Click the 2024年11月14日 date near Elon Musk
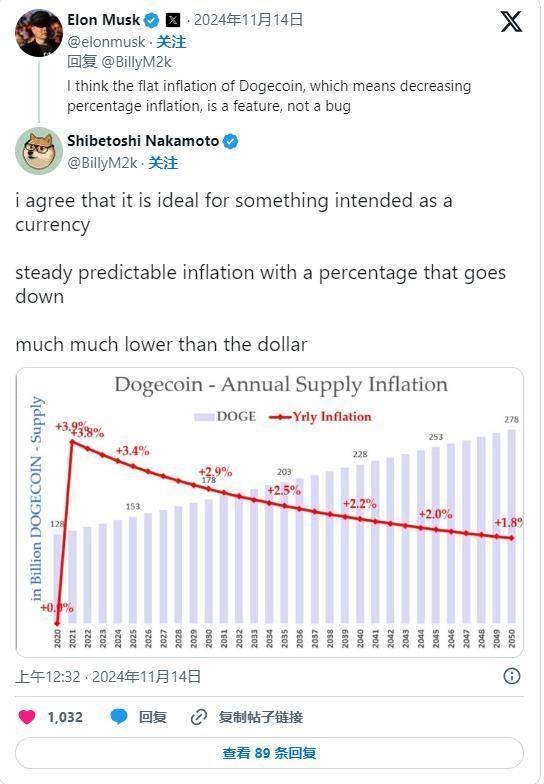Image resolution: width=544 pixels, height=784 pixels. tap(248, 20)
